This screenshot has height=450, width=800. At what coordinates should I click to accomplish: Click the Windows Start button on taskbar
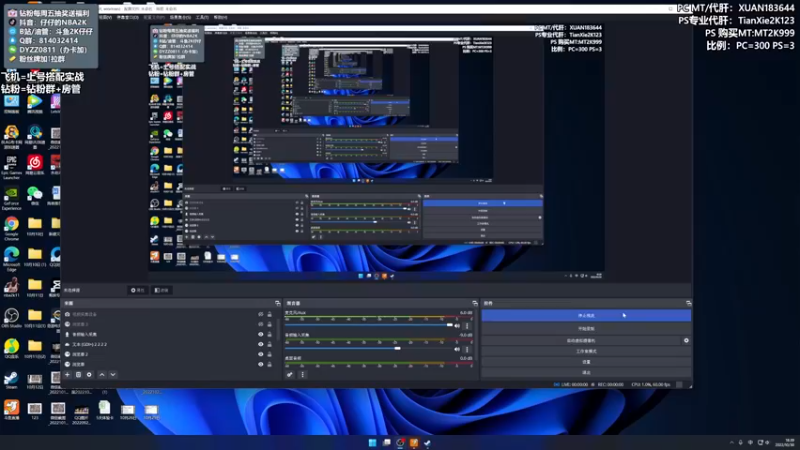tap(372, 442)
